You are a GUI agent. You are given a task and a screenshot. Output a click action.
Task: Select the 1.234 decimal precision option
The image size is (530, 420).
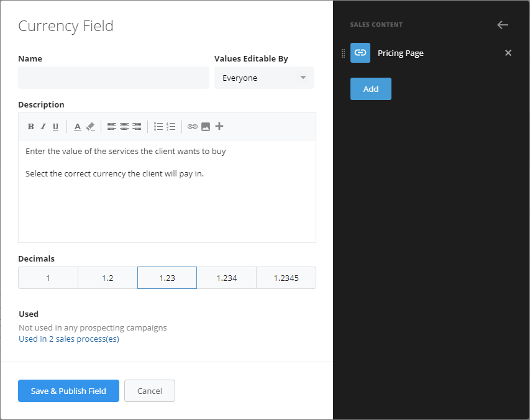(226, 278)
